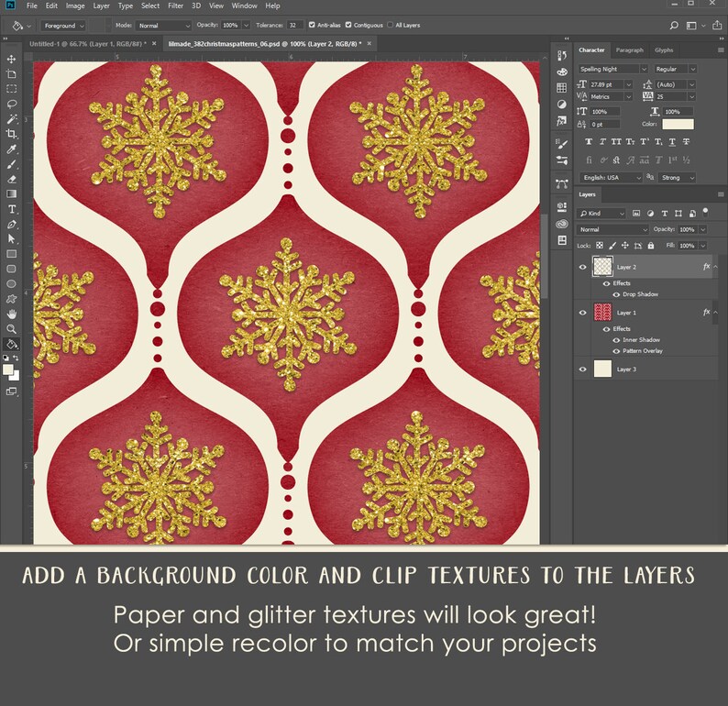This screenshot has width=728, height=706.
Task: Open the layer blend mode Normal dropdown
Action: (612, 229)
